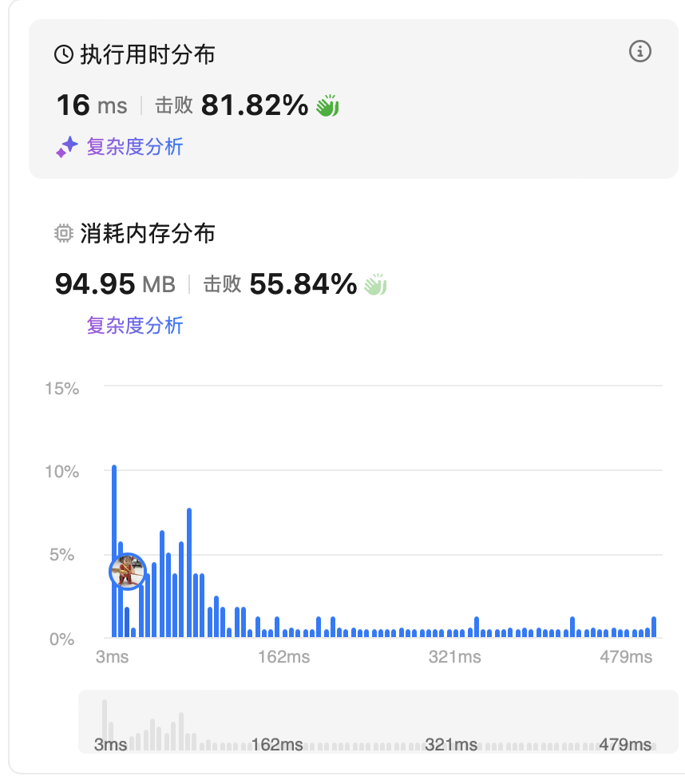The height and width of the screenshot is (784, 685).
Task: Click the 162ms label on chart axis
Action: pos(283,656)
